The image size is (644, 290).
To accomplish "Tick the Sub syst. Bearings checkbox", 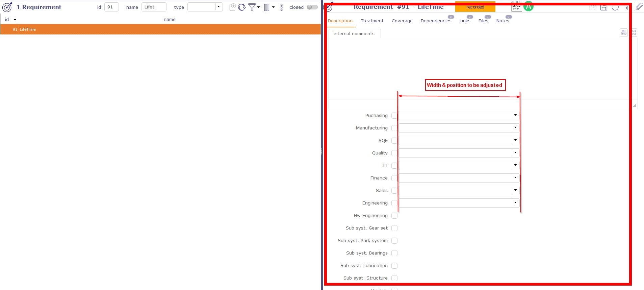I will point(394,253).
